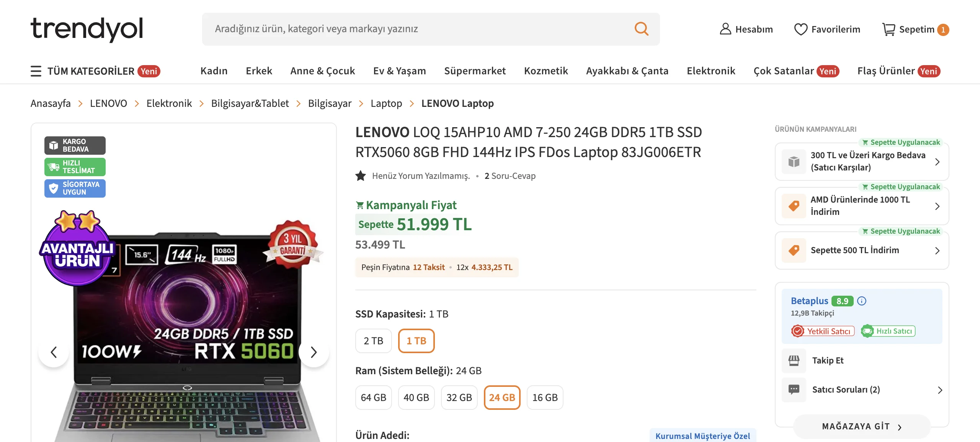Expand the 300 TL Kargo Bedava campaign
Viewport: 980px width, 442px height.
[x=862, y=162]
